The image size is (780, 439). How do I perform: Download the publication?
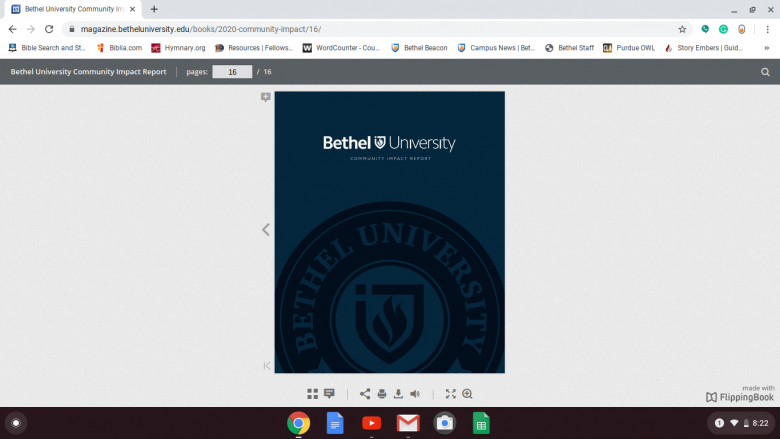point(398,394)
